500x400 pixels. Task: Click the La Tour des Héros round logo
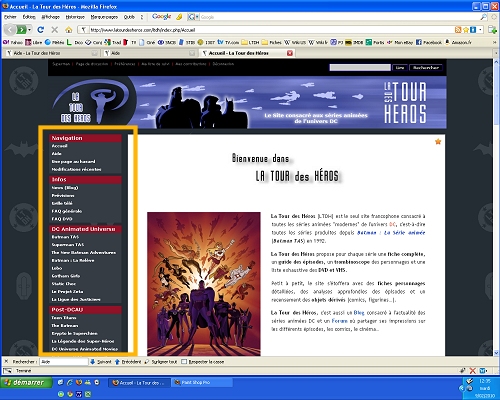click(x=93, y=102)
